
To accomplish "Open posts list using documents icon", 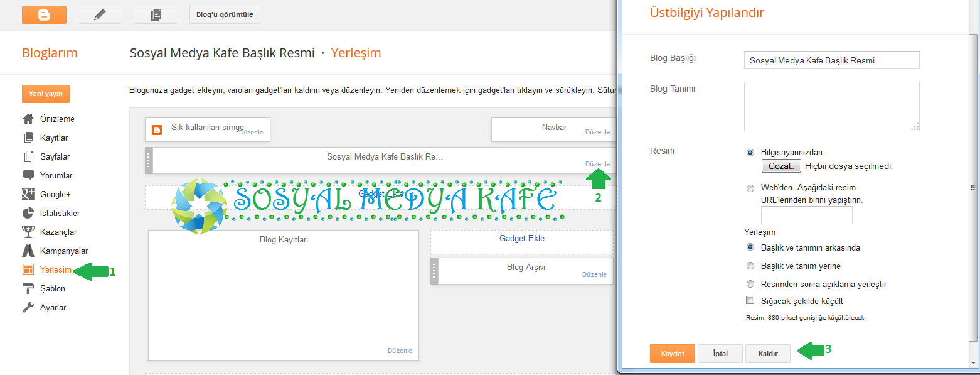I will click(x=156, y=14).
